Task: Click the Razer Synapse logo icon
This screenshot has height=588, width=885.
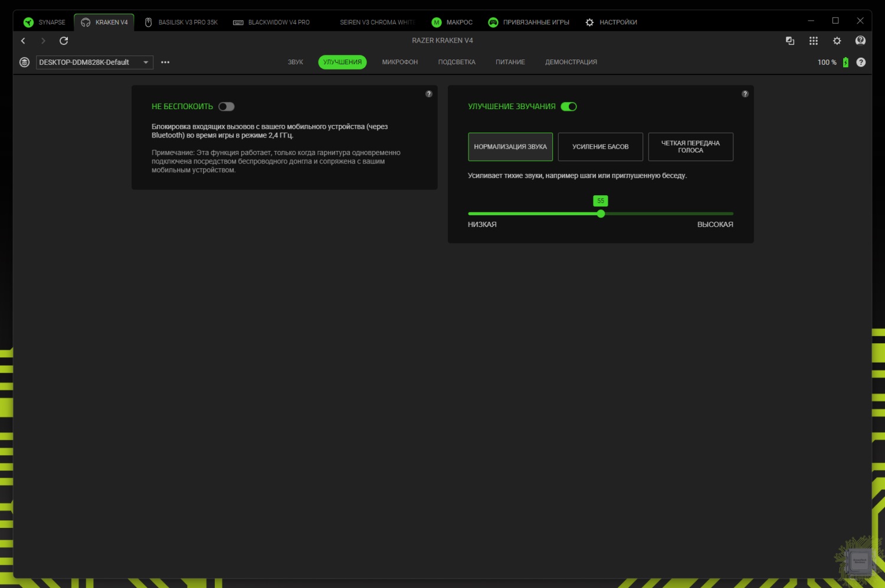Action: (x=28, y=22)
